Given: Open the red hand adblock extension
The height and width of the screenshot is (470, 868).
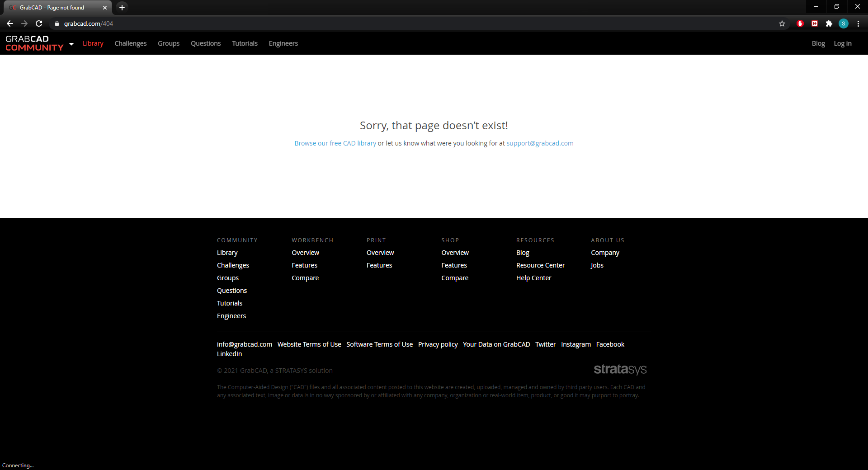Looking at the screenshot, I should click(800, 23).
